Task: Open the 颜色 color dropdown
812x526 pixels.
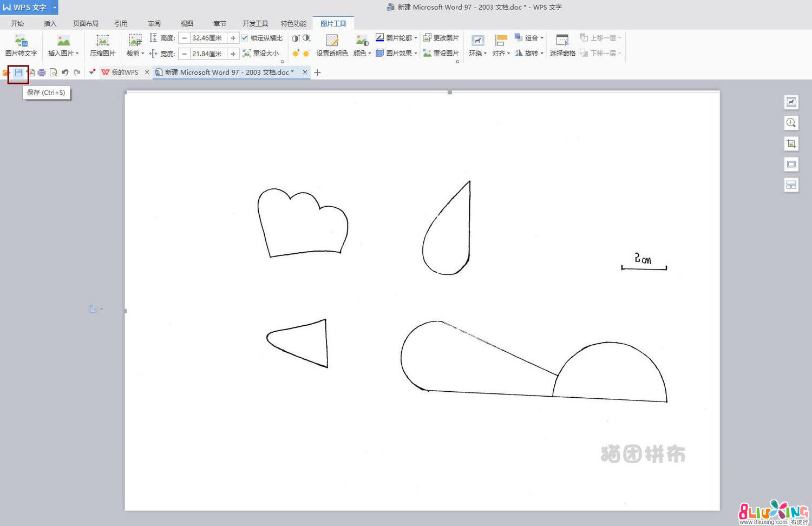Action: point(370,53)
